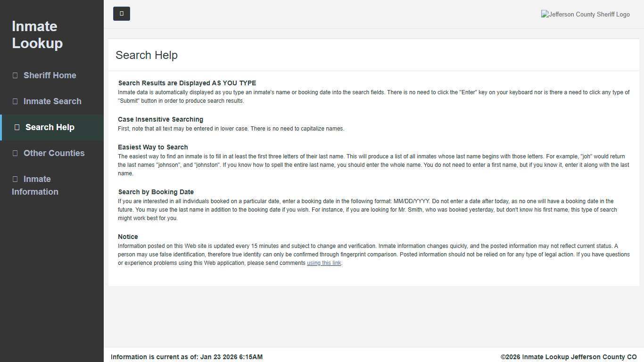Click the "Information is current as of" timestamp

187,357
